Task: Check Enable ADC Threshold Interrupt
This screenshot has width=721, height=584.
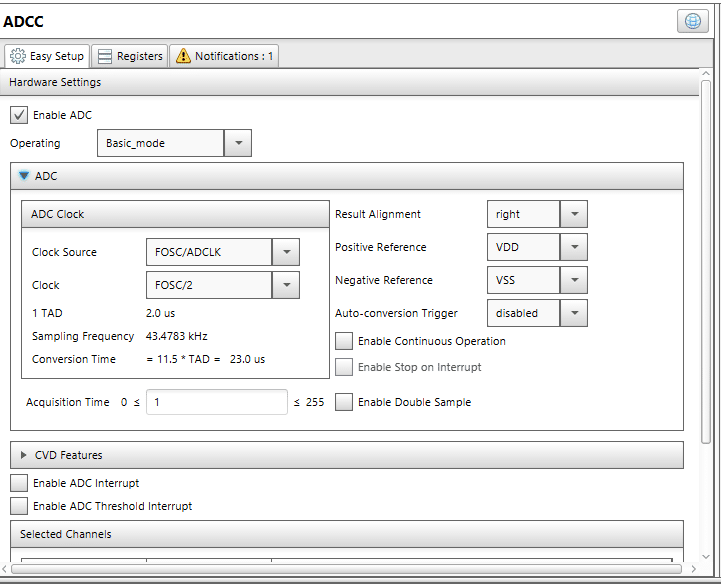Action: pos(19,506)
